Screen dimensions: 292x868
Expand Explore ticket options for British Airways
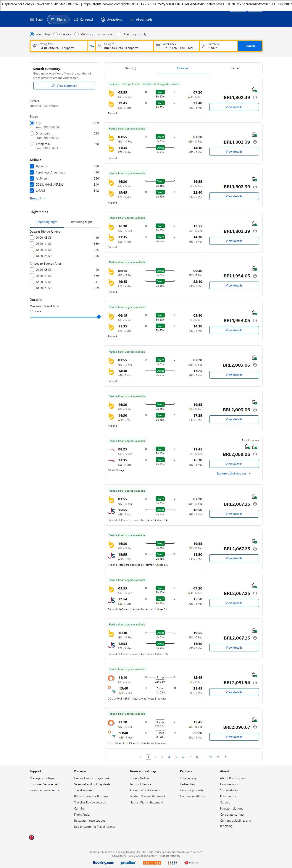pos(234,473)
